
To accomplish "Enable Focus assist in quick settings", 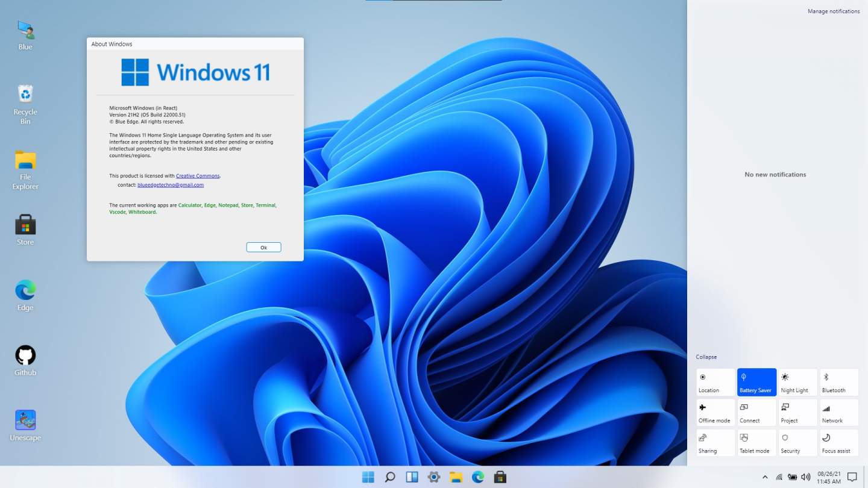I will [839, 442].
